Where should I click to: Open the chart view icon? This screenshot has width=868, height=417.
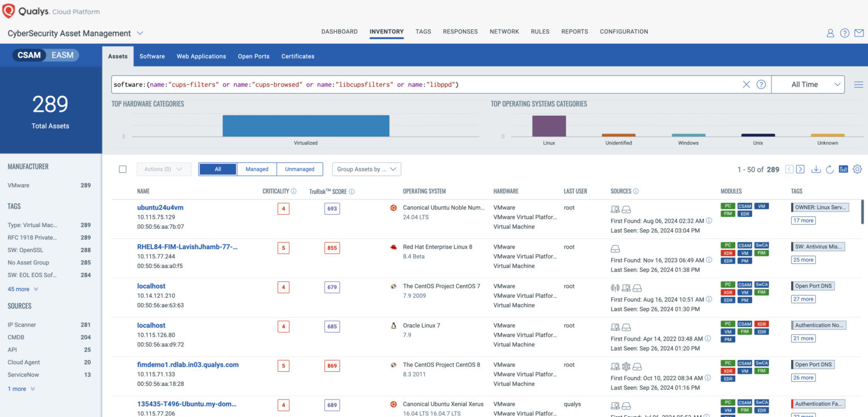[843, 169]
